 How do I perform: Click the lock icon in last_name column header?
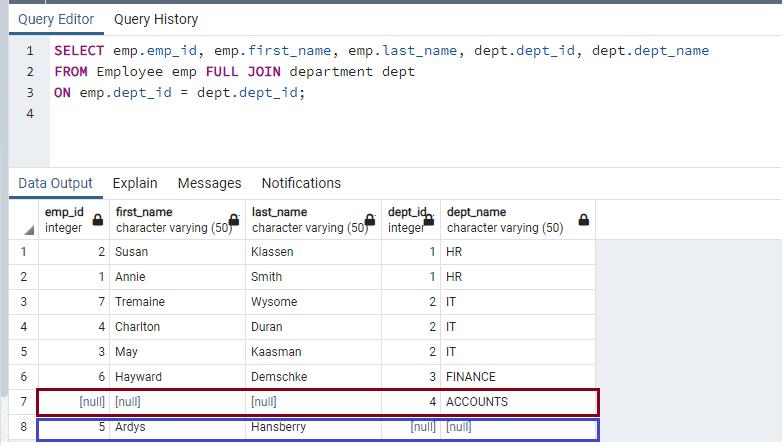pyautogui.click(x=369, y=220)
